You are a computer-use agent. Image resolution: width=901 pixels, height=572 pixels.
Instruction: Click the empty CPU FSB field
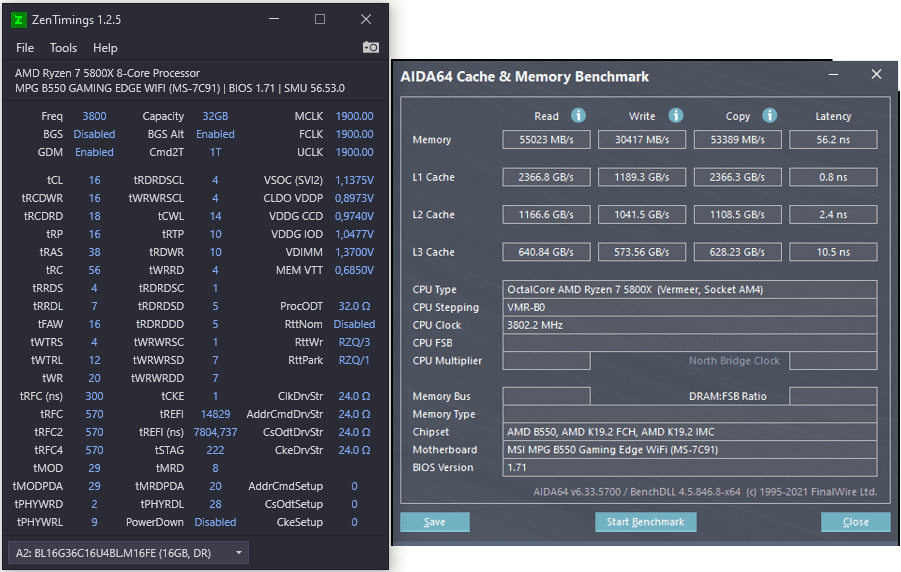point(690,343)
